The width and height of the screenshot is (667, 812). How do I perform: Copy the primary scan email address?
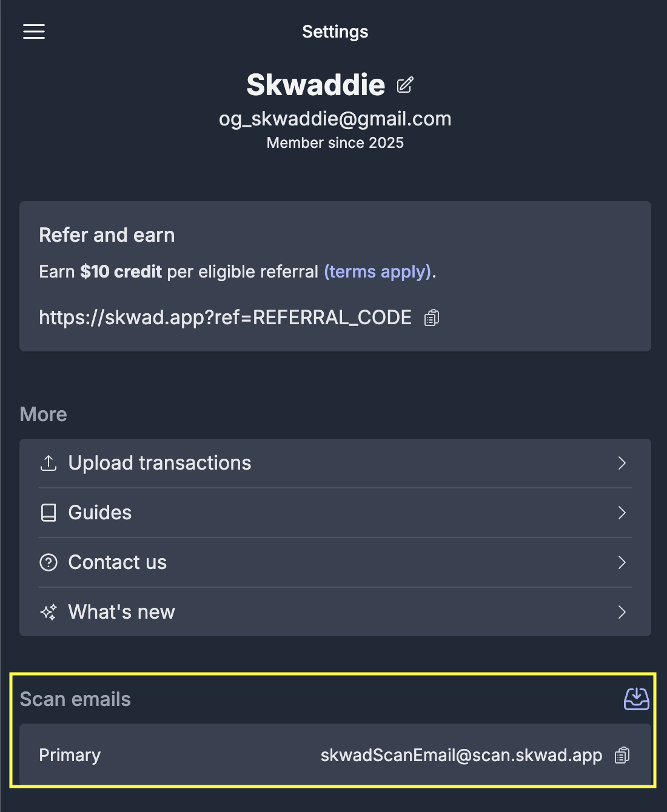click(x=622, y=755)
